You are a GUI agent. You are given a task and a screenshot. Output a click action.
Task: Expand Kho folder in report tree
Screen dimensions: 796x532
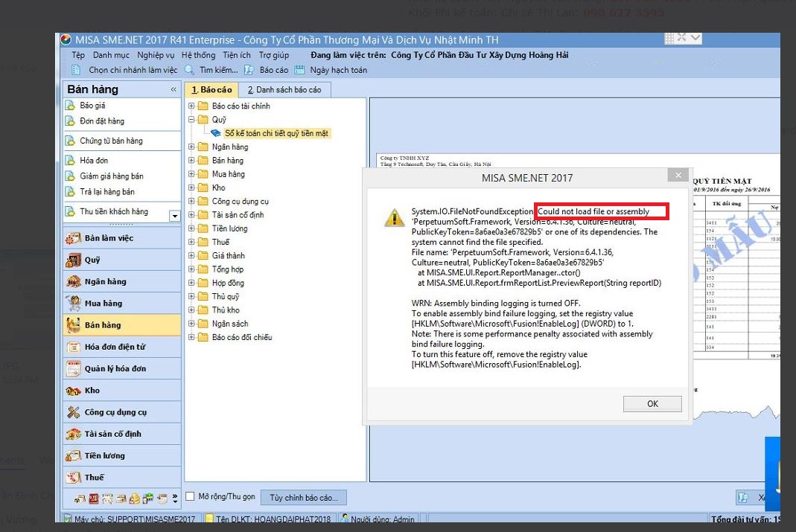coord(191,188)
